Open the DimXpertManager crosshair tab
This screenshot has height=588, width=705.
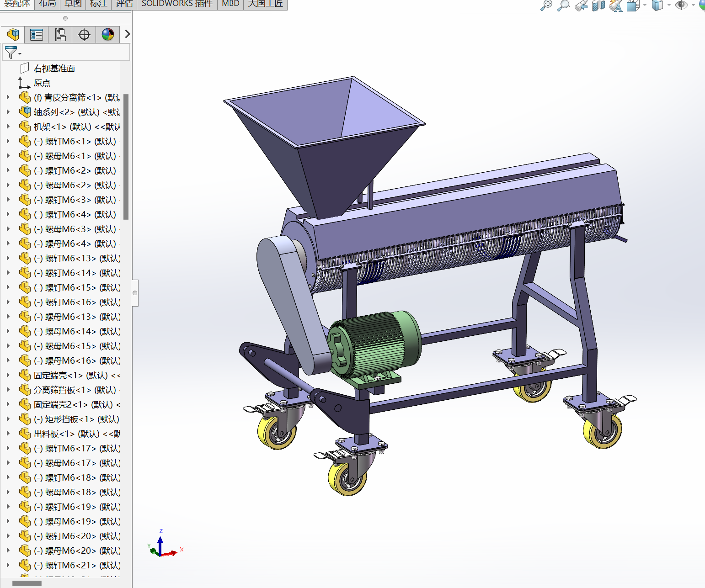(x=84, y=35)
